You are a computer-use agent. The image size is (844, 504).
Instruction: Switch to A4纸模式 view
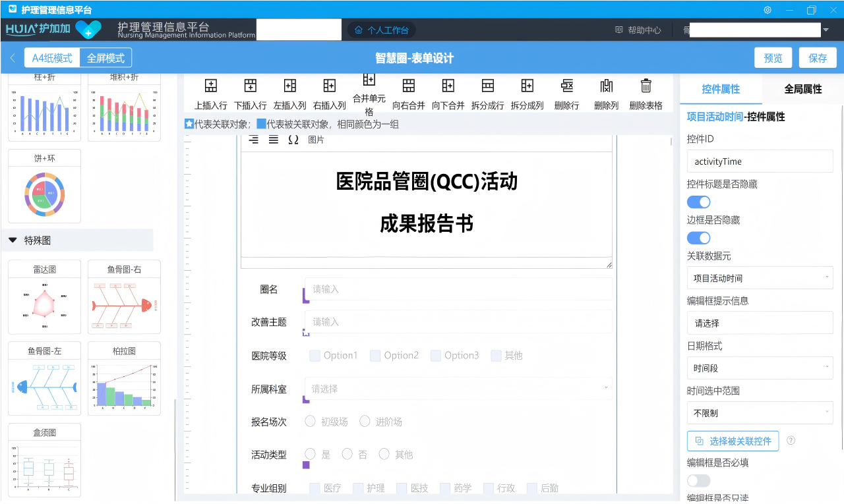tap(52, 58)
